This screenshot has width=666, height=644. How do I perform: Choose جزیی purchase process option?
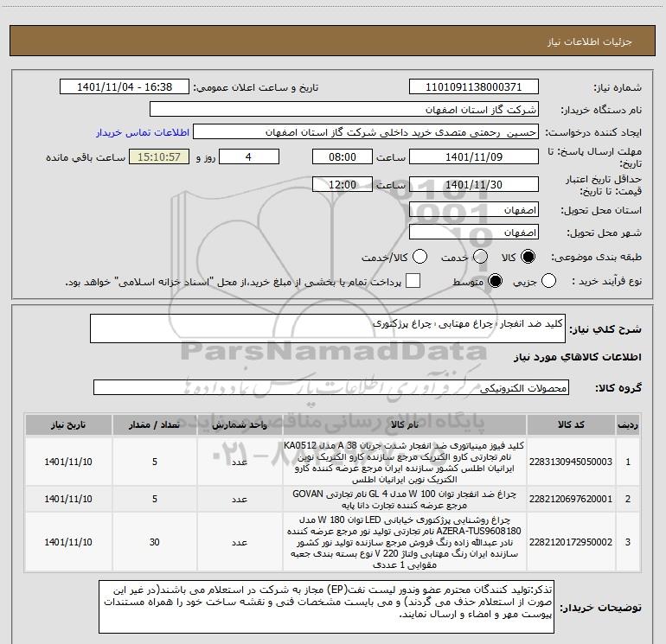pyautogui.click(x=548, y=281)
